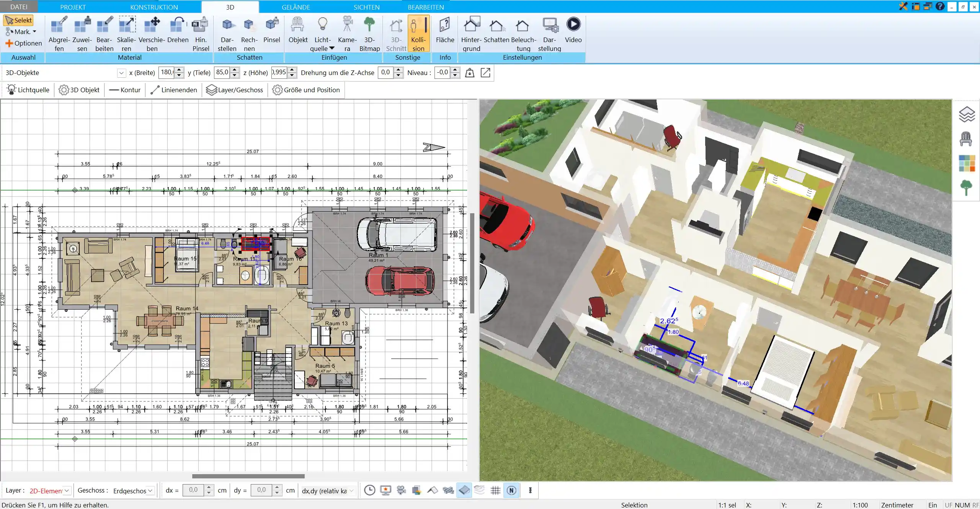
Task: Click the weight icon next to Niveau
Action: coord(469,73)
